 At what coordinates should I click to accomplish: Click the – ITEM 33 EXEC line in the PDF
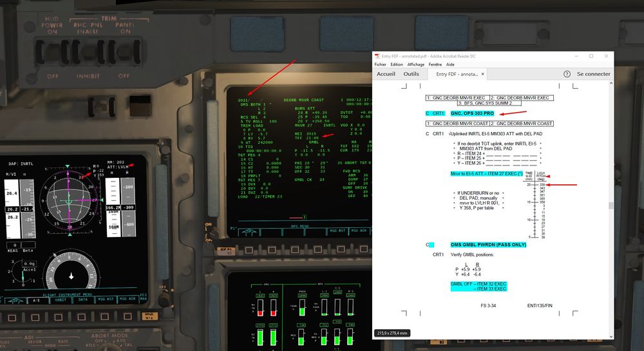pos(490,289)
